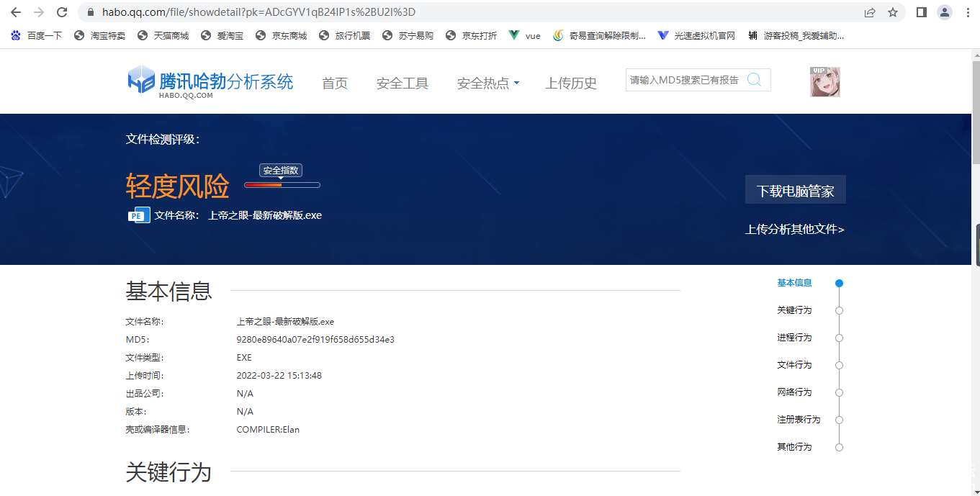Reload the page with refresh icon

62,12
